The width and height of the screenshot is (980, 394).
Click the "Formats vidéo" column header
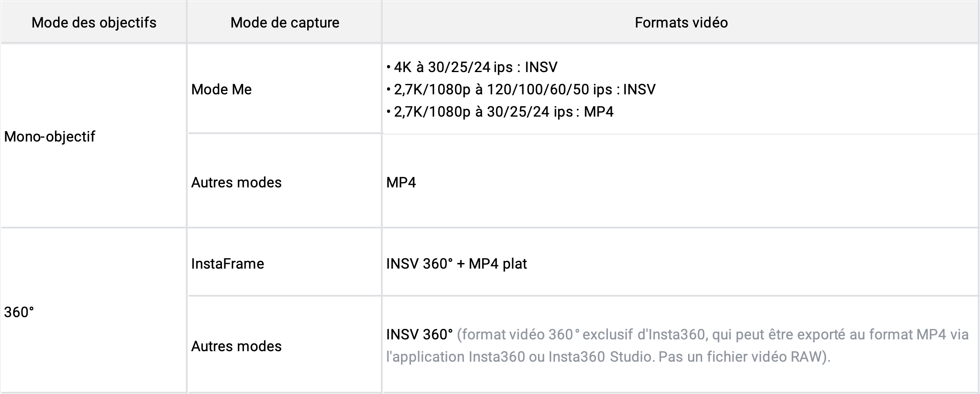[x=681, y=22]
